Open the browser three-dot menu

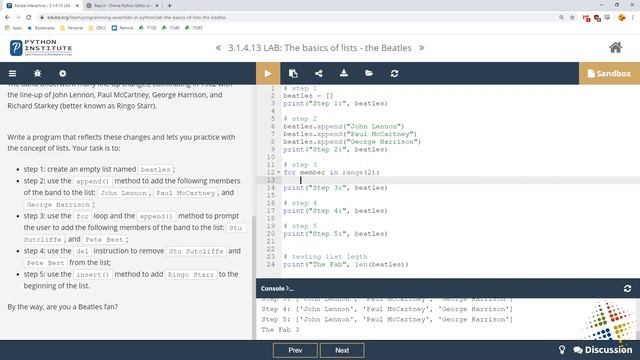tap(633, 18)
